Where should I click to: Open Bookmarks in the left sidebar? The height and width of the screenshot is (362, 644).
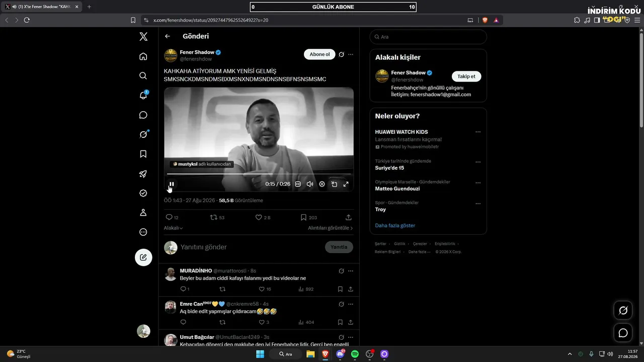tap(143, 154)
